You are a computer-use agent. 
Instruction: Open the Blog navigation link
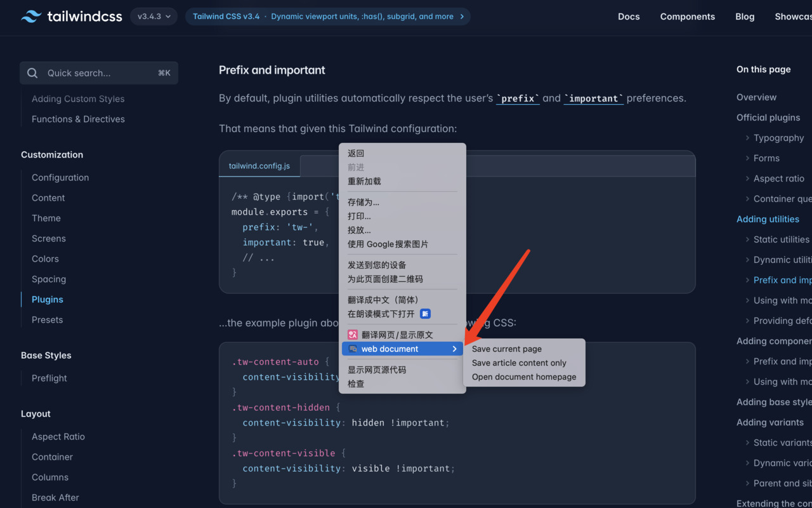point(745,17)
